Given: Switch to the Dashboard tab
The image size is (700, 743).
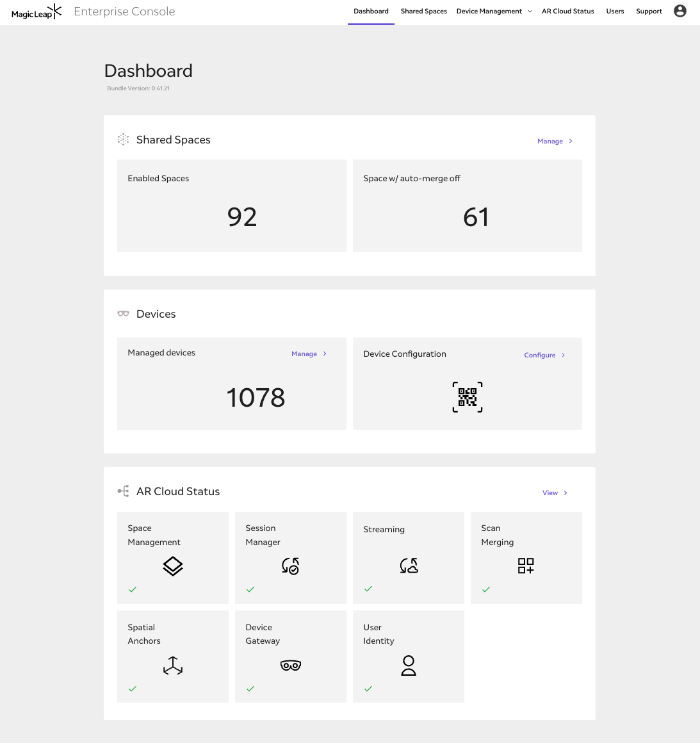Looking at the screenshot, I should [x=371, y=12].
